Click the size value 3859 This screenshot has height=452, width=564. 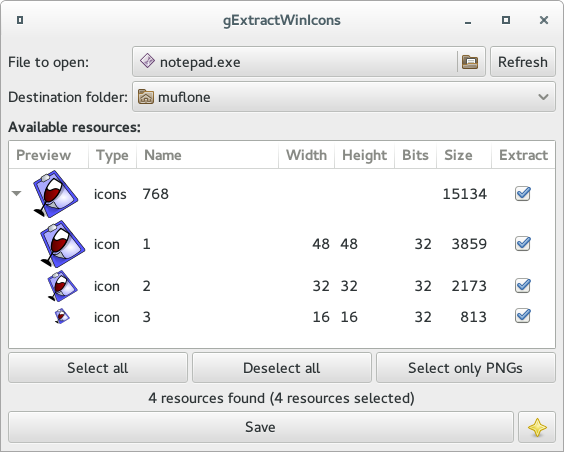469,244
